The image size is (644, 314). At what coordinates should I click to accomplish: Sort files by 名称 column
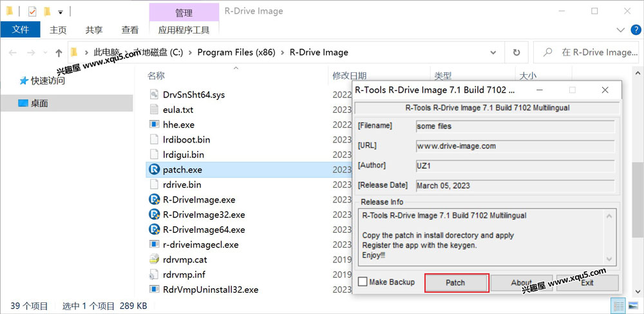(156, 75)
